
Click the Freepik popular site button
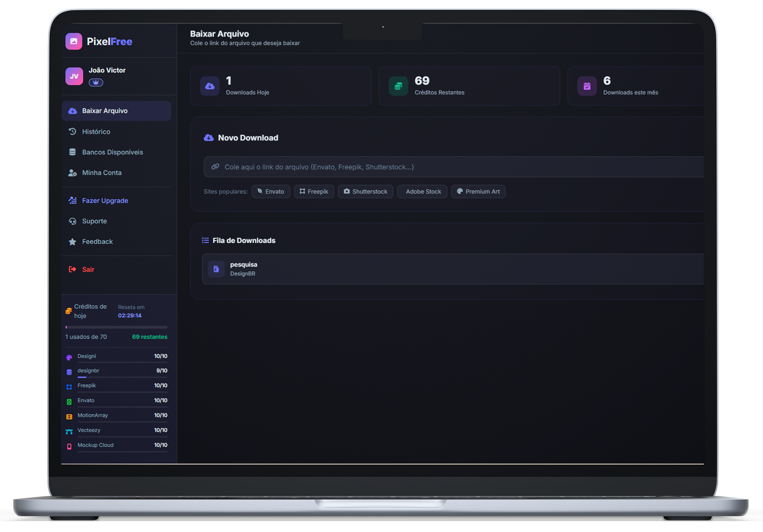coord(314,192)
